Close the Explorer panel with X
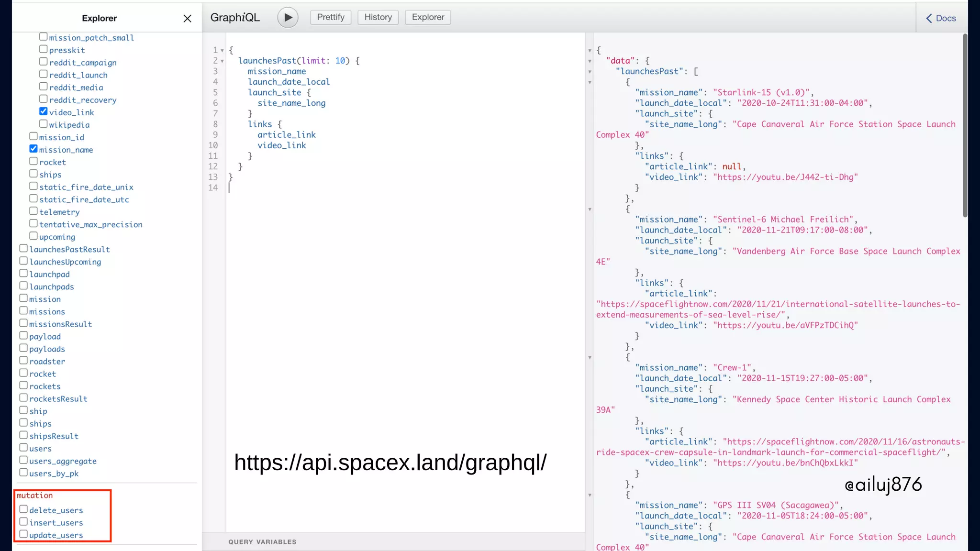The height and width of the screenshot is (551, 980). coord(187,18)
